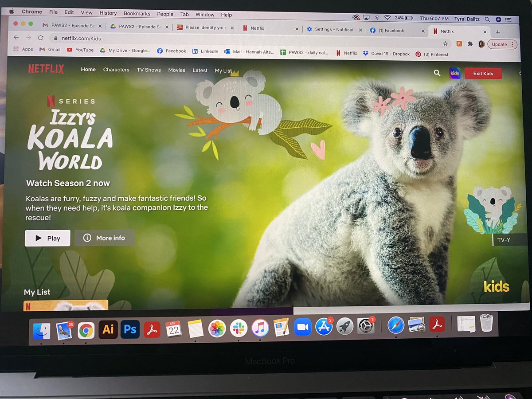Open the Chrome extensions puzzle icon

(470, 44)
